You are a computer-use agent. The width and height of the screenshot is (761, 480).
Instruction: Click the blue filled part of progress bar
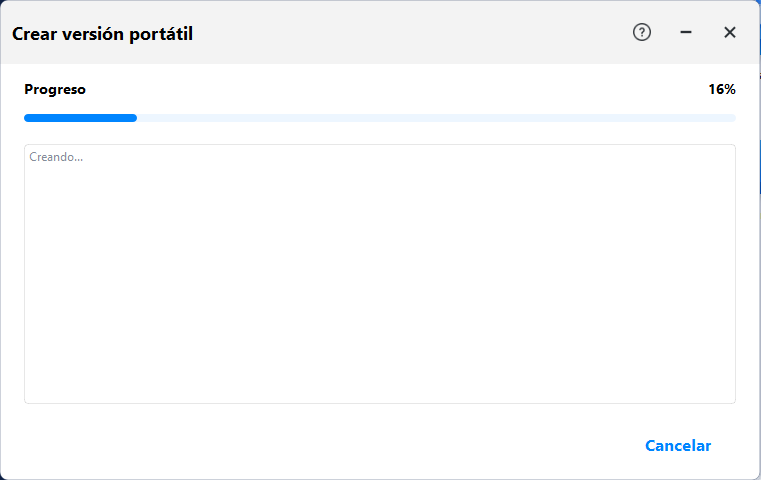80,118
